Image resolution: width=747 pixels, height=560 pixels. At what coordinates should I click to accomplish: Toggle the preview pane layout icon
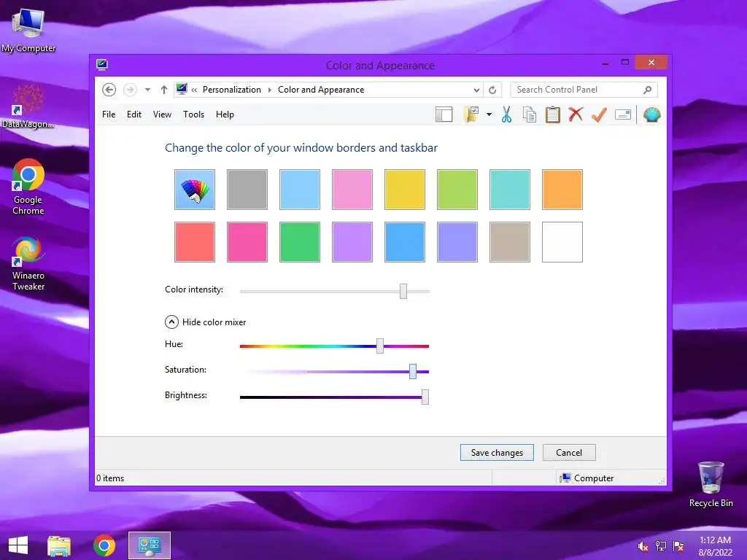tap(444, 114)
